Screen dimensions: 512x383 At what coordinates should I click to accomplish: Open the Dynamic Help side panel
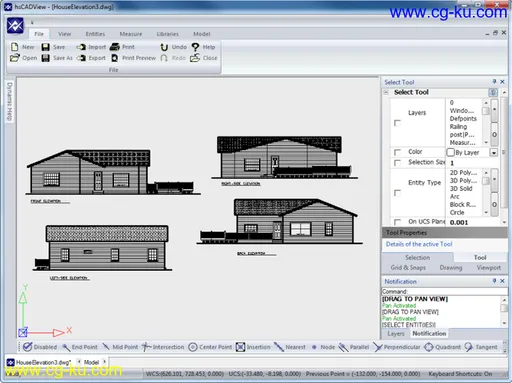tap(9, 101)
